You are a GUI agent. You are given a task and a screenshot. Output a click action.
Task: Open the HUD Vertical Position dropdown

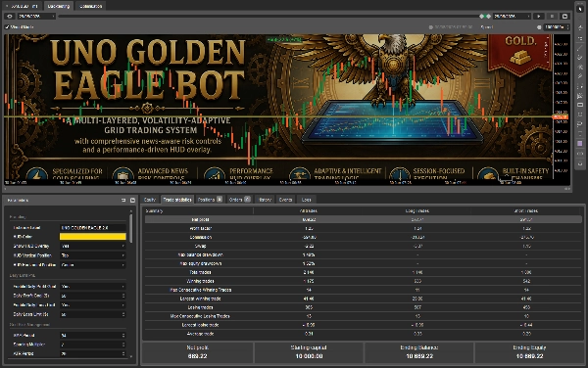tap(93, 255)
